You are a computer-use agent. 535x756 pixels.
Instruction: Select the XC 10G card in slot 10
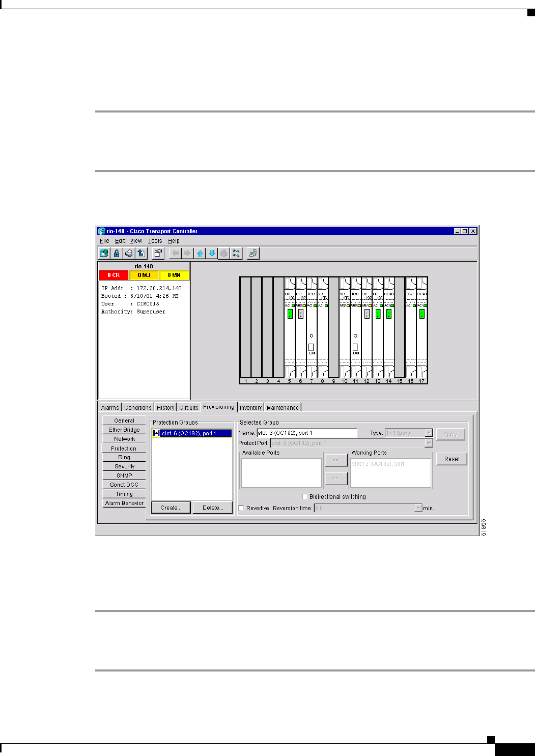click(x=345, y=328)
